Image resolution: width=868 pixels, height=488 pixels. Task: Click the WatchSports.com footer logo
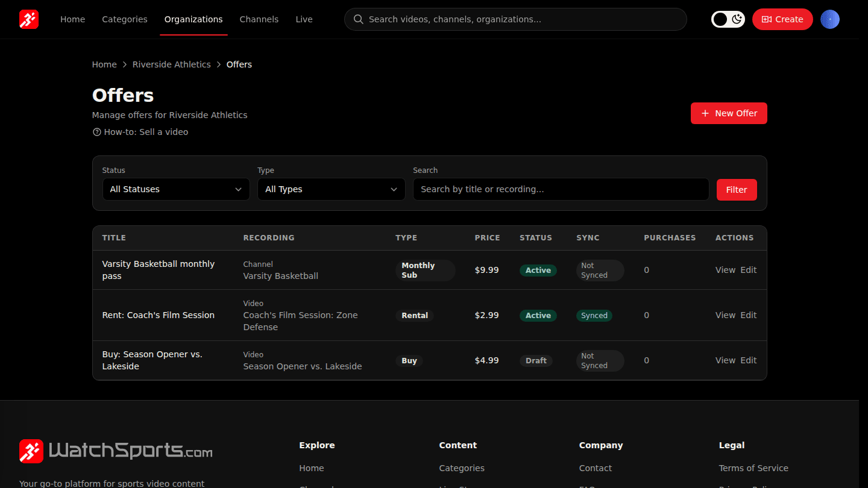pyautogui.click(x=116, y=451)
